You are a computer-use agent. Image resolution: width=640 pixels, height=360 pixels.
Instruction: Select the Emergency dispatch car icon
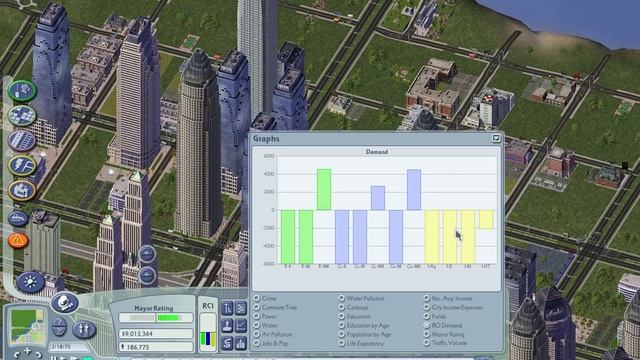(18, 219)
